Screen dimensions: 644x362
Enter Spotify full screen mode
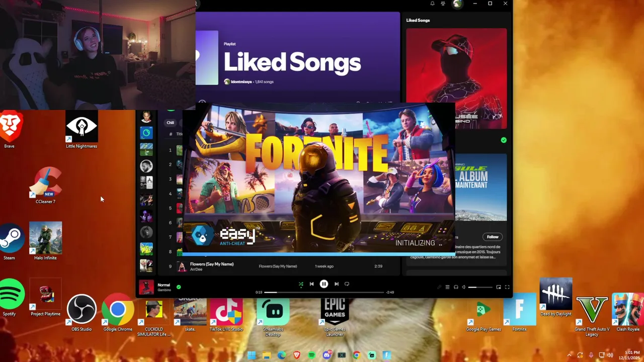(507, 287)
